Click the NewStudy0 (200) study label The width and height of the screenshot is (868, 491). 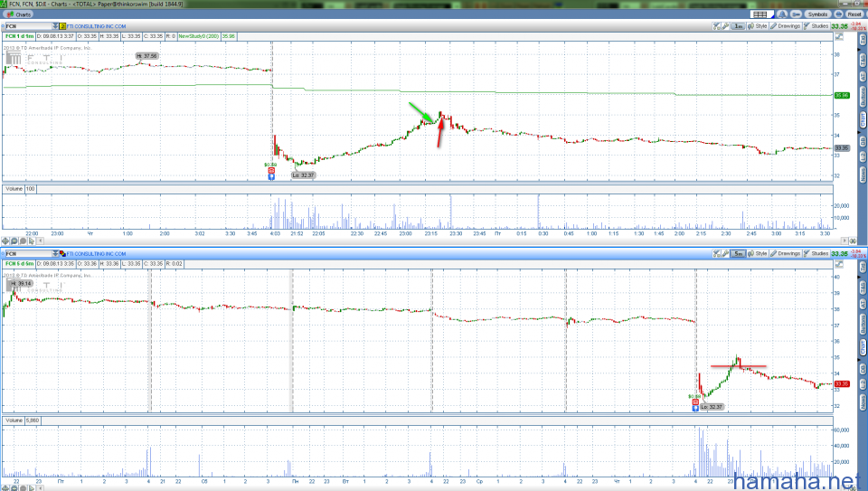pos(199,36)
